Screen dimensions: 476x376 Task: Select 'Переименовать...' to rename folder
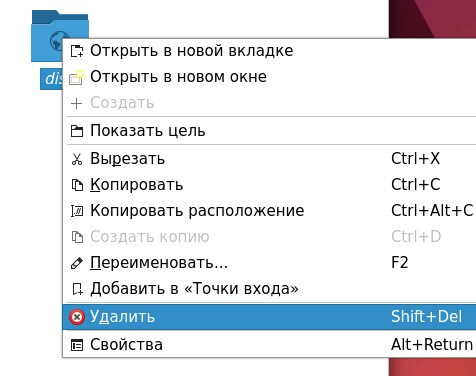tap(269, 263)
